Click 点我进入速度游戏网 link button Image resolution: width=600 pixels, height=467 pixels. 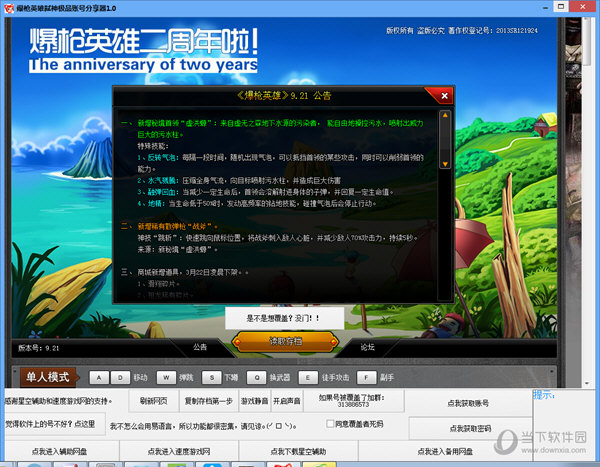176,452
